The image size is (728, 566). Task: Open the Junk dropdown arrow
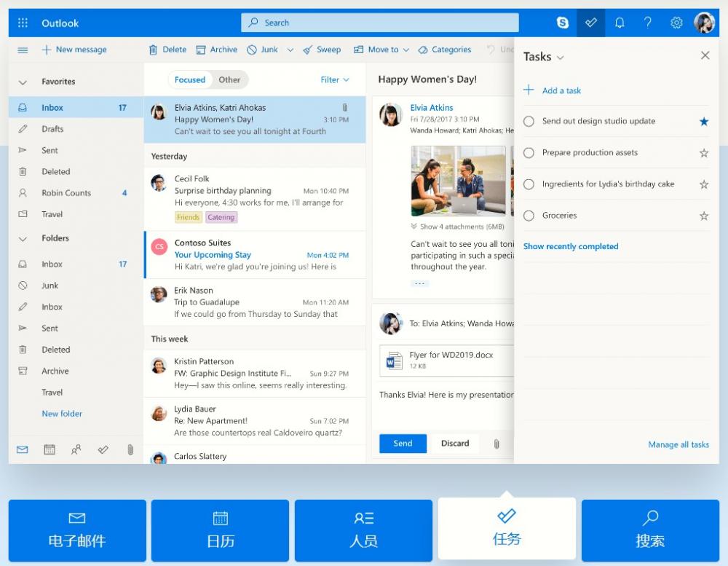click(290, 50)
